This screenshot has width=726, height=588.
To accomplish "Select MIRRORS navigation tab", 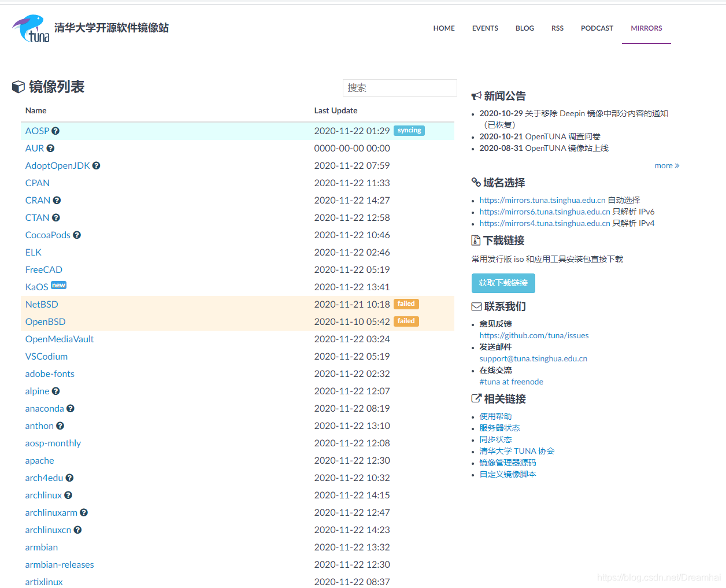I will (x=646, y=28).
